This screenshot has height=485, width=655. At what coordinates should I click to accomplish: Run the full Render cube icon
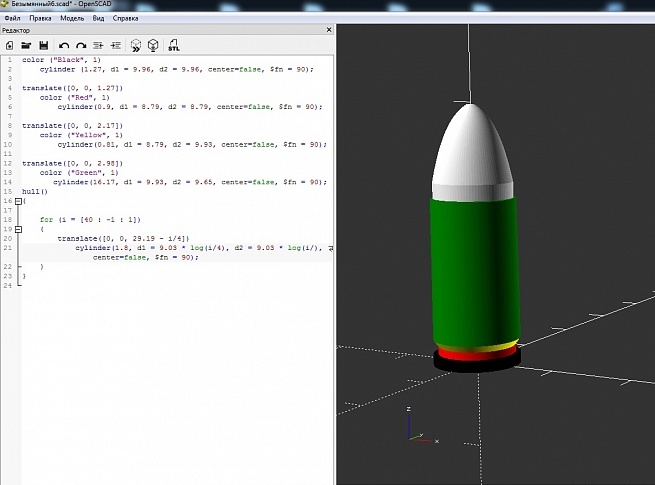tap(153, 45)
